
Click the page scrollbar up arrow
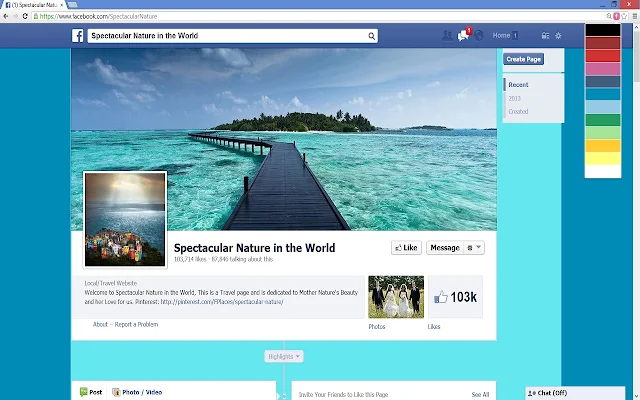pos(636,27)
